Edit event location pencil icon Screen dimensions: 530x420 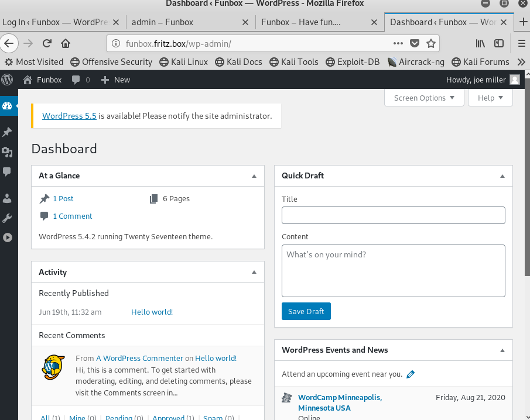(411, 374)
